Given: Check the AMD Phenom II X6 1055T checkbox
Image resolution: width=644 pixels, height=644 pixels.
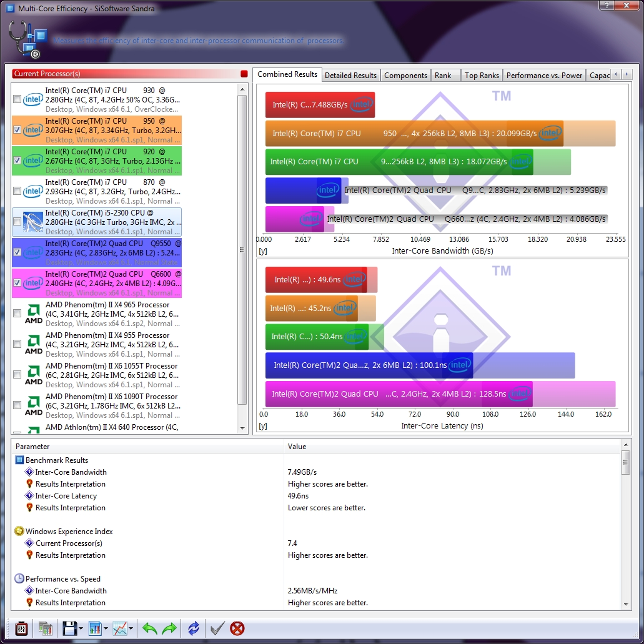Looking at the screenshot, I should tap(17, 375).
